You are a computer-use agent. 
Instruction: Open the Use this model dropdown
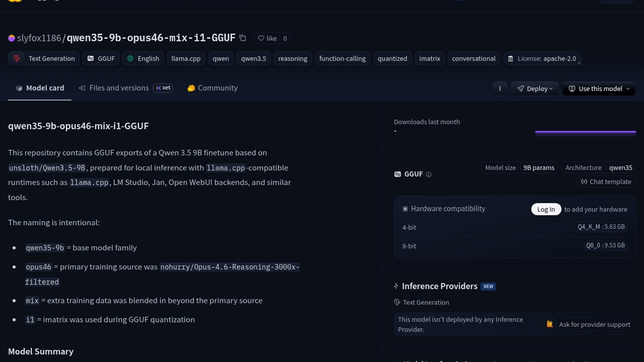[599, 88]
